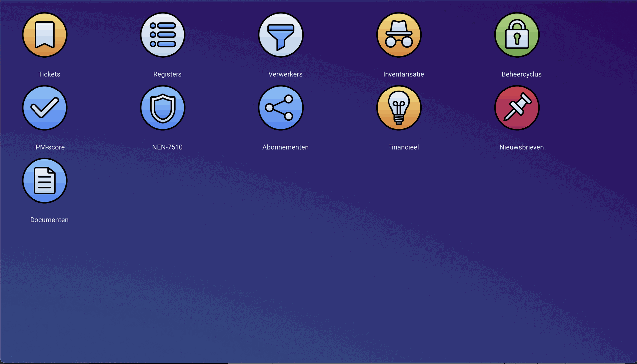Open the NEN-7510 shield icon
The image size is (637, 364).
163,108
